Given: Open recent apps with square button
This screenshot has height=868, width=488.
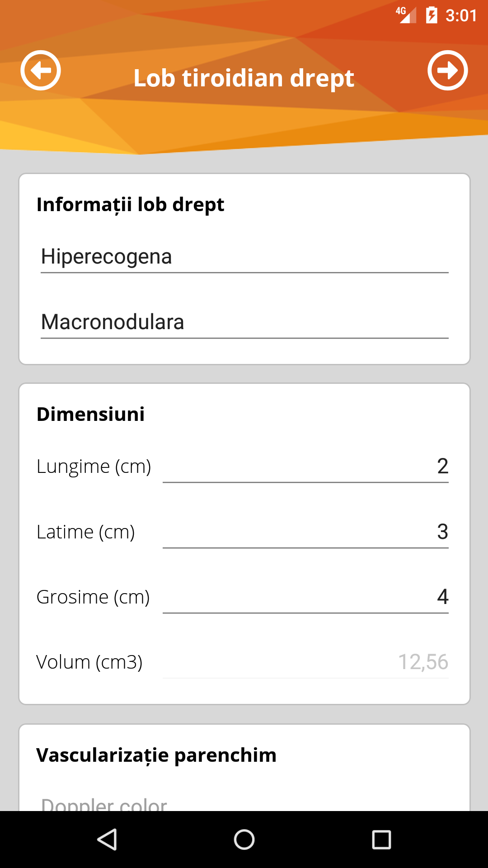Looking at the screenshot, I should (x=381, y=840).
